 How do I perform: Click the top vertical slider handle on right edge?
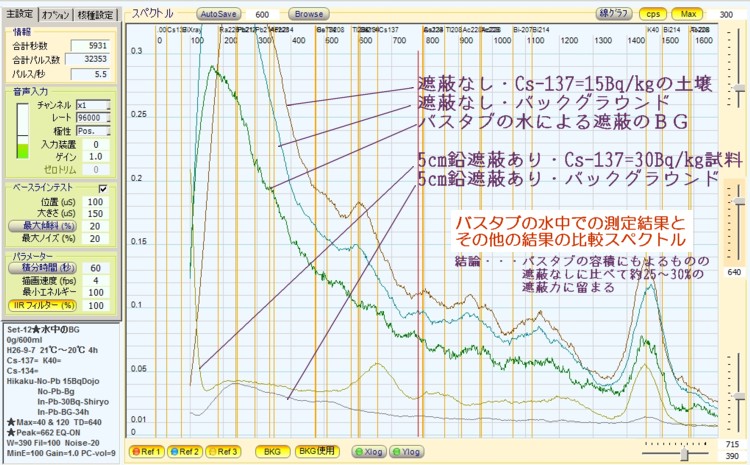click(739, 88)
